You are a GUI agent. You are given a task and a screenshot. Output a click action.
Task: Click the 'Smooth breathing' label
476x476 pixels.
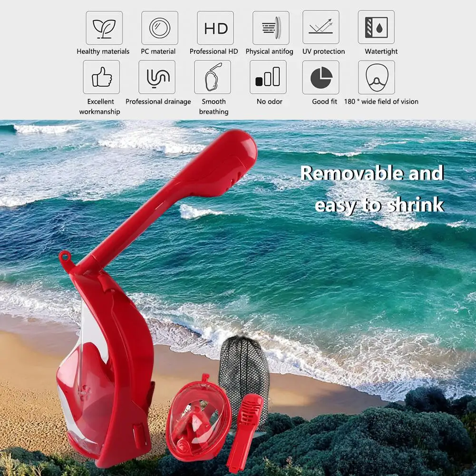click(x=214, y=107)
